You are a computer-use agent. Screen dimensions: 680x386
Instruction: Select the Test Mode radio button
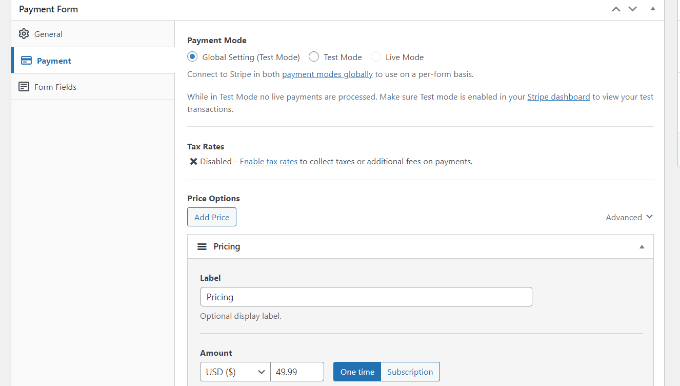(x=314, y=57)
